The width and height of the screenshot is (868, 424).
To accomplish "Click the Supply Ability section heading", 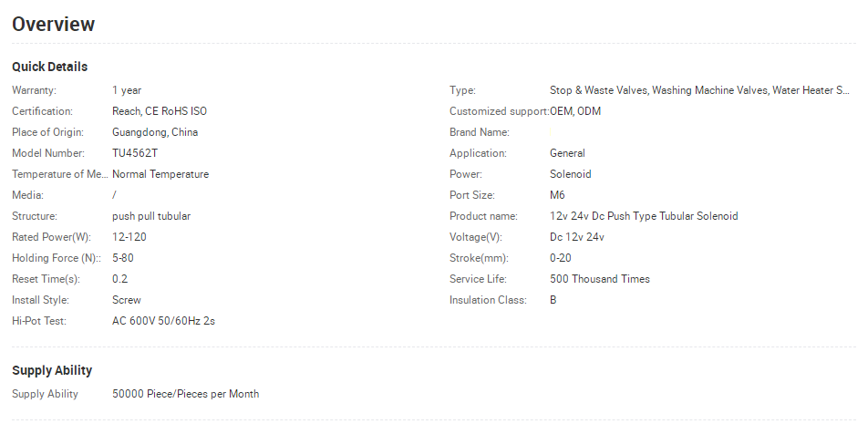I will pos(52,370).
